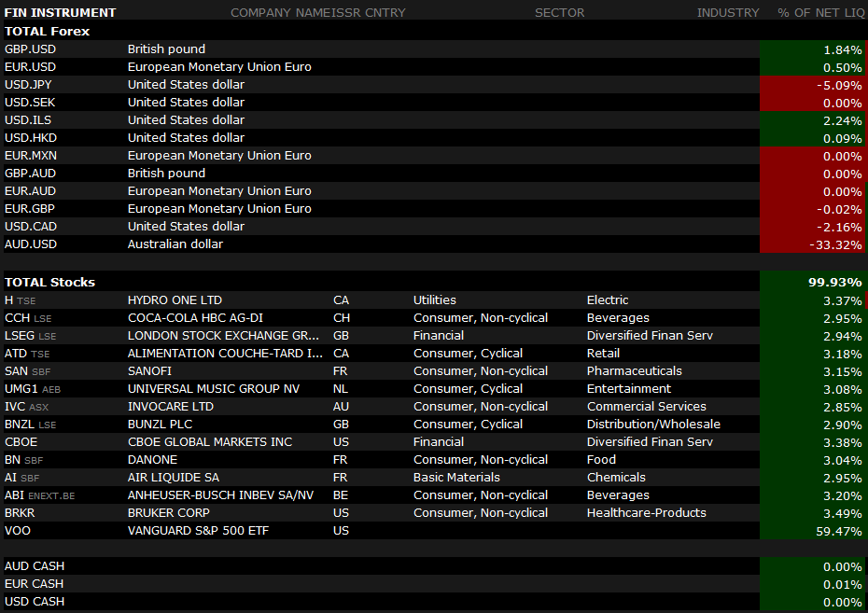Click the Distribution/Wholesale industry cell
868x613 pixels.
[653, 425]
